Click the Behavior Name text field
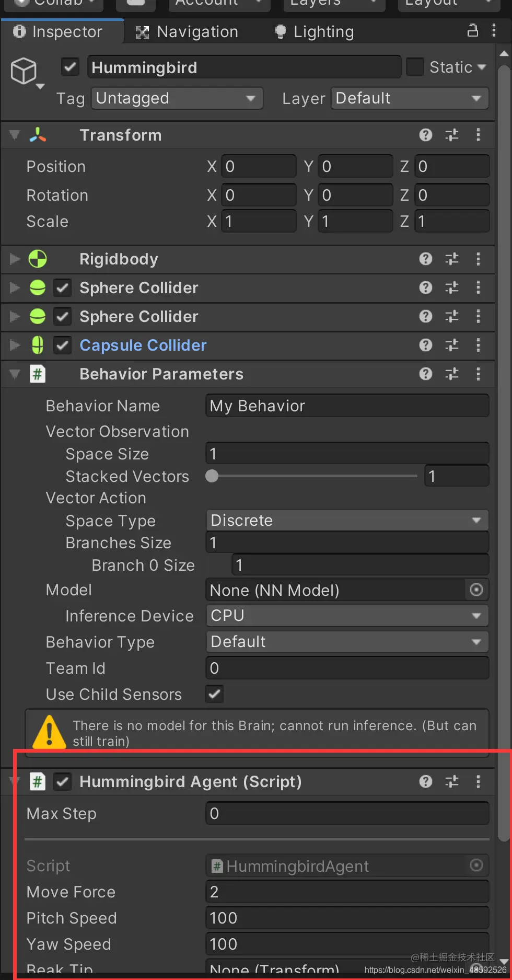This screenshot has height=980, width=512. click(x=347, y=406)
